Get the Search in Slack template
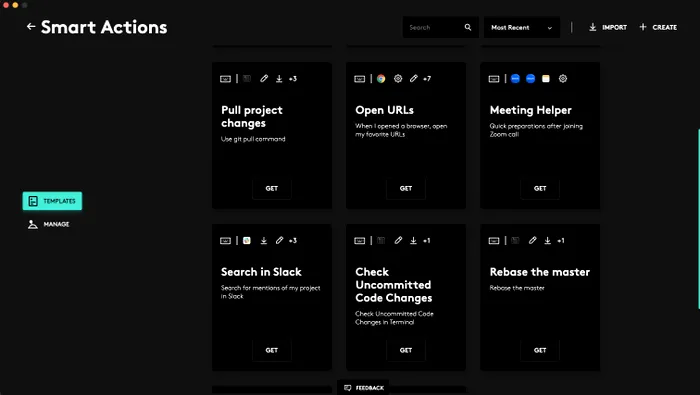700x395 pixels. 271,350
